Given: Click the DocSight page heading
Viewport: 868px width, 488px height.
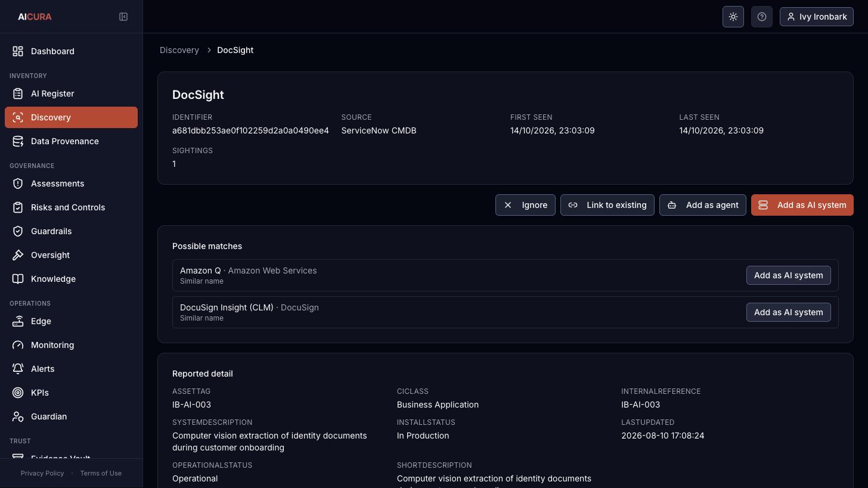Looking at the screenshot, I should pos(198,95).
